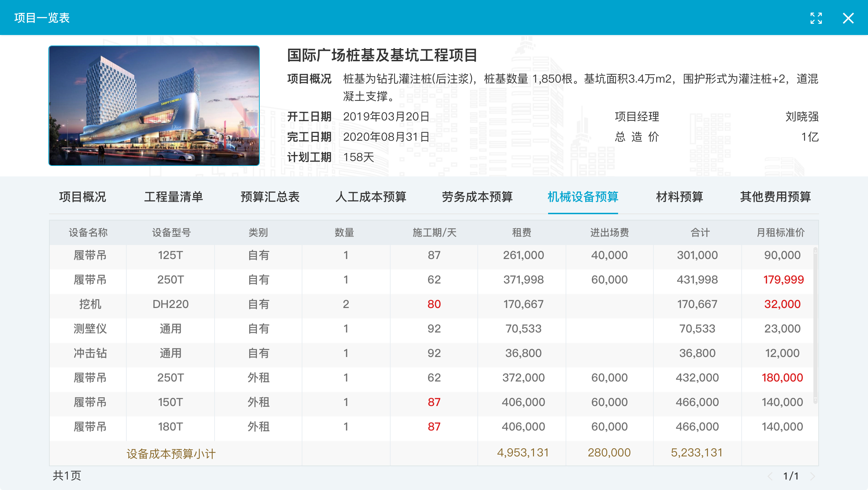Close the 项目一览表 dialog
Viewport: 868px width, 490px height.
tap(848, 18)
